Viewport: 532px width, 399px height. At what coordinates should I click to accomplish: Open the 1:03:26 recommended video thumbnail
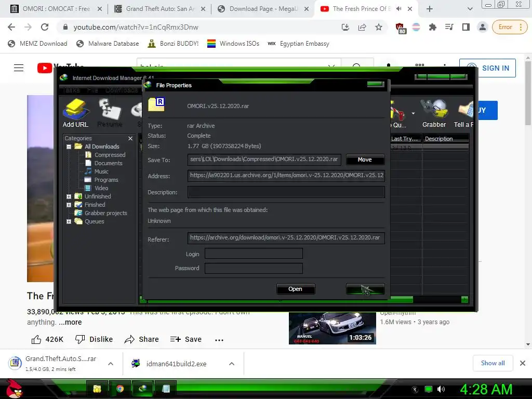tap(332, 328)
